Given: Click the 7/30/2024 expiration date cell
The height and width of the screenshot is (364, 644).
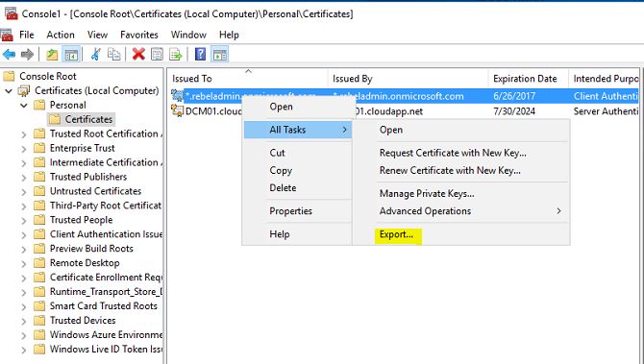Looking at the screenshot, I should 514,111.
